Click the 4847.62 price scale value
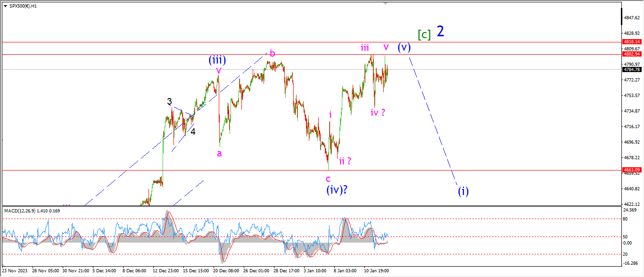This screenshot has height=277, width=644. pos(631,18)
